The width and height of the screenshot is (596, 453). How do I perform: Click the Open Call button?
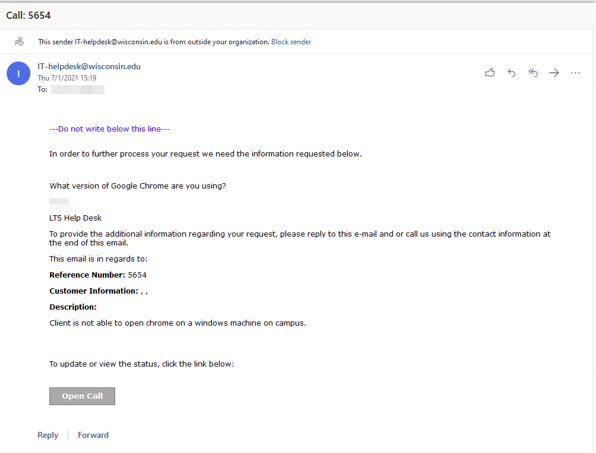coord(82,396)
